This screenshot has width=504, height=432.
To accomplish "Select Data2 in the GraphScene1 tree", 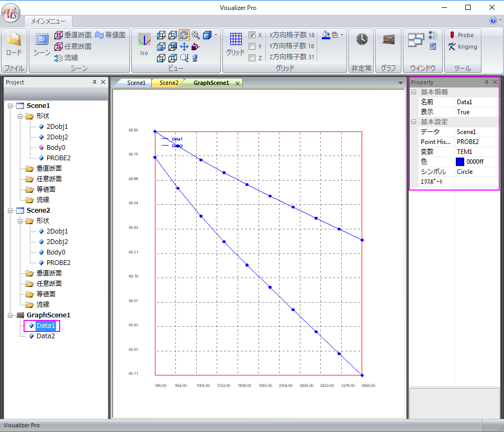I will click(46, 336).
